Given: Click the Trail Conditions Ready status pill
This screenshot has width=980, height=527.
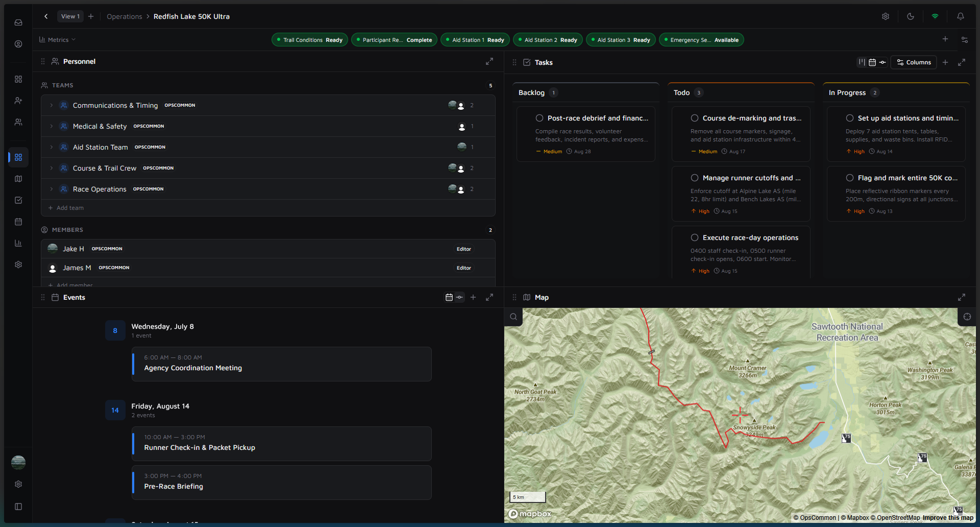Looking at the screenshot, I should tap(309, 39).
